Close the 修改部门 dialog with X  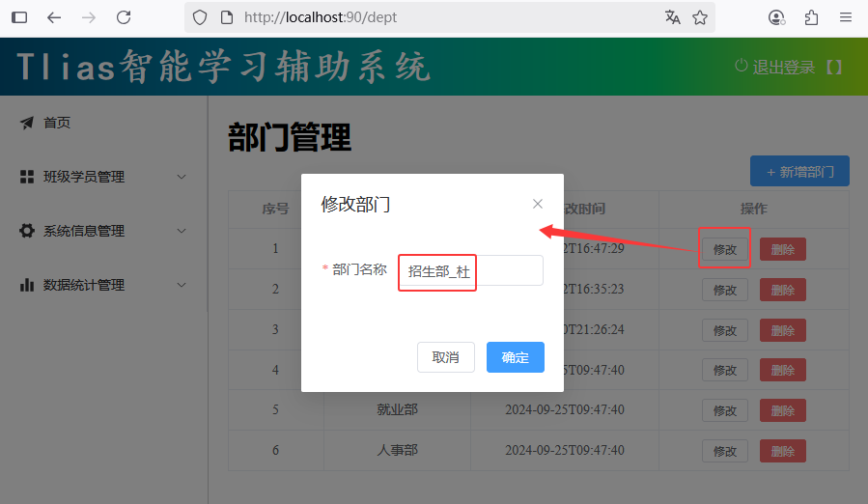pos(538,204)
